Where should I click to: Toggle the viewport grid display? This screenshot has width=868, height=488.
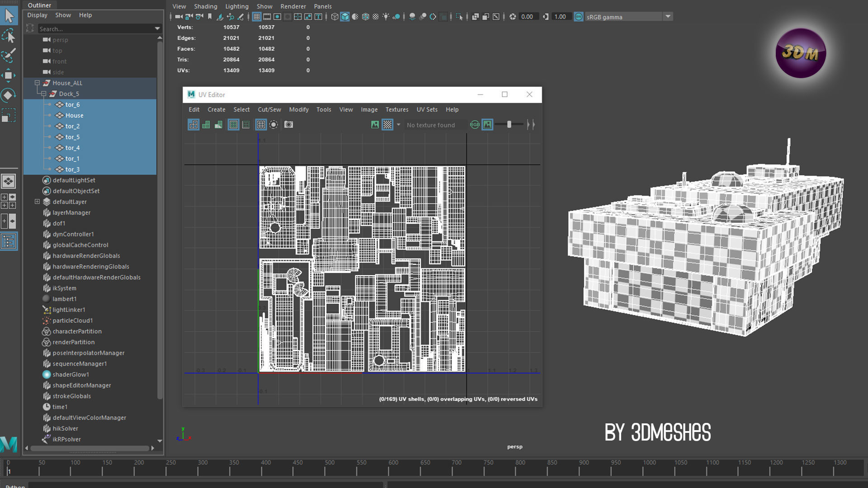coord(256,17)
